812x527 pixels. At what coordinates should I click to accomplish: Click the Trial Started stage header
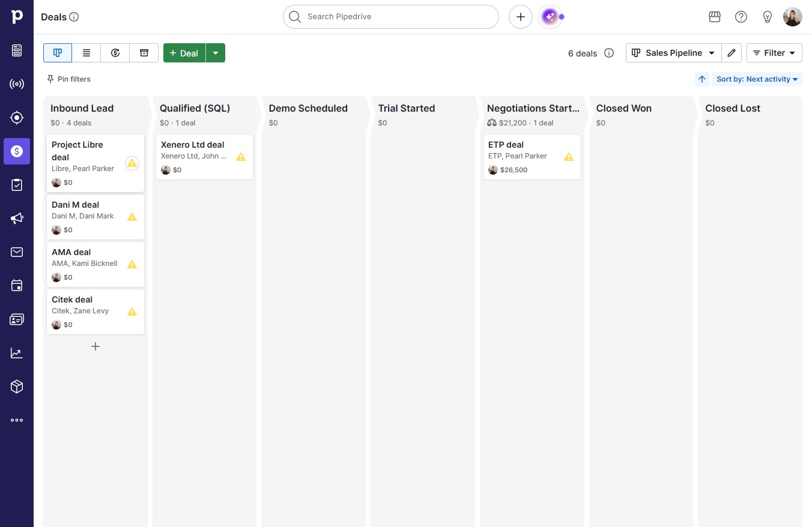(x=407, y=108)
